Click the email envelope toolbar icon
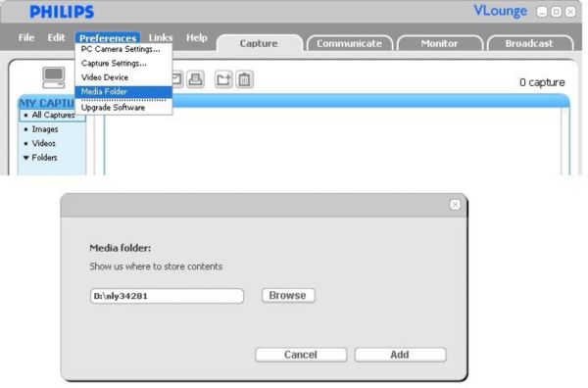Screen dimensions: 588x388 pos(177,79)
